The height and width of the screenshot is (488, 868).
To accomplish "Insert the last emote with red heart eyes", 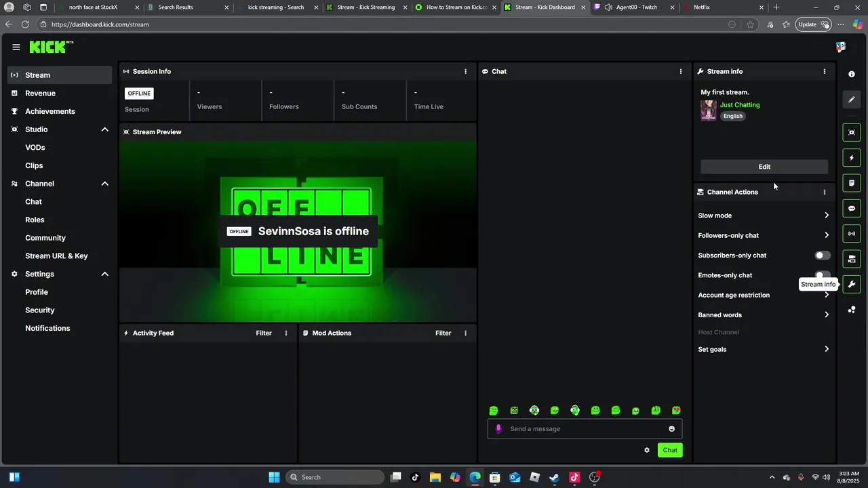I will click(x=676, y=411).
